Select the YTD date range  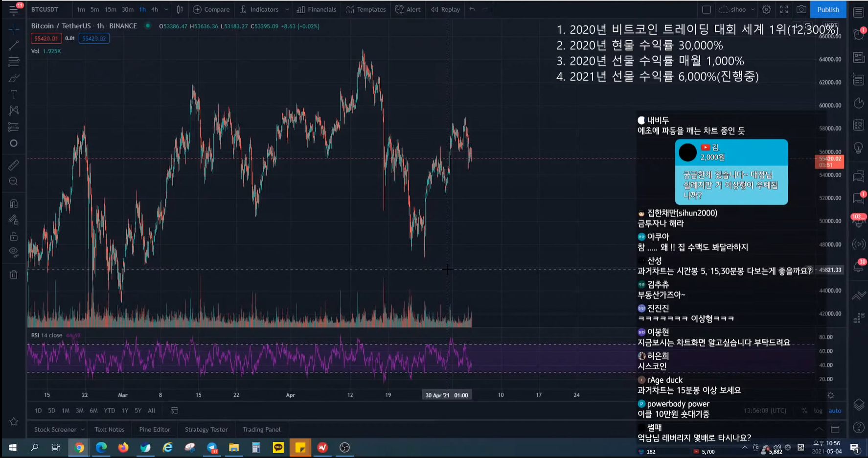point(110,411)
